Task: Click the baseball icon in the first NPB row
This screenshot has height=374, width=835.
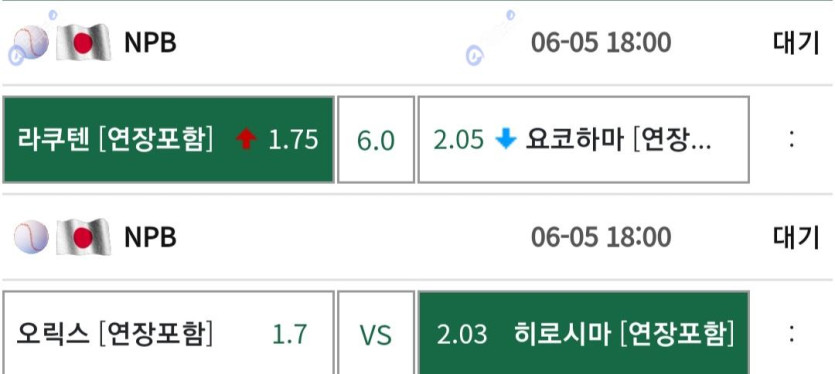Action: (31, 43)
